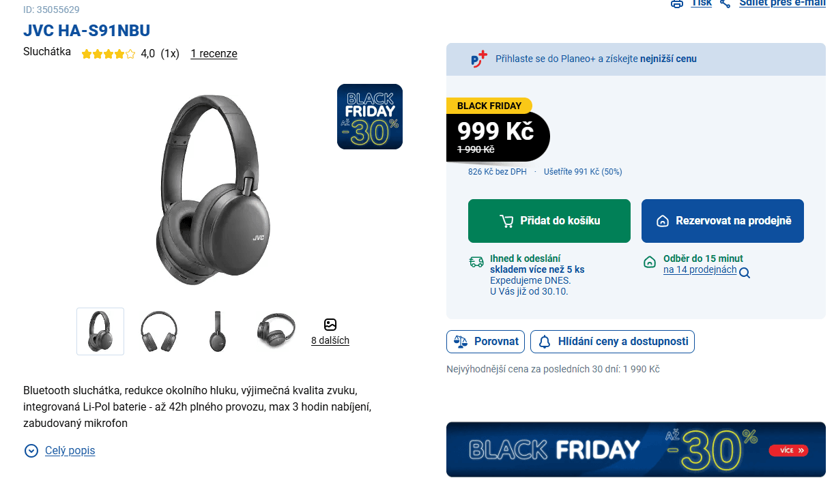Image resolution: width=834 pixels, height=504 pixels.
Task: Click VÍCE on the Black Friday banner
Action: pos(788,450)
